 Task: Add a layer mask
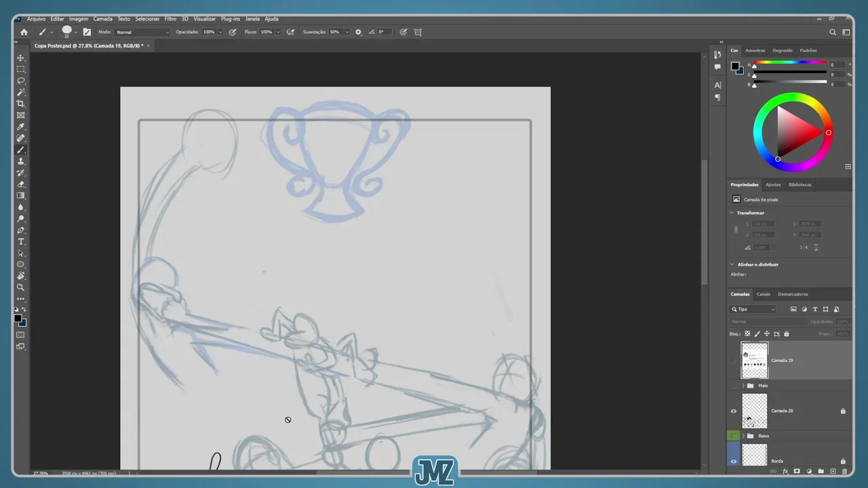tap(797, 471)
